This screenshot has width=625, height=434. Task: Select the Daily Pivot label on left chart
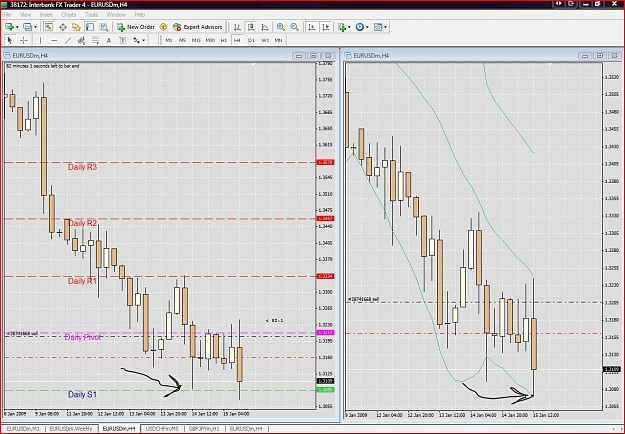tap(83, 338)
